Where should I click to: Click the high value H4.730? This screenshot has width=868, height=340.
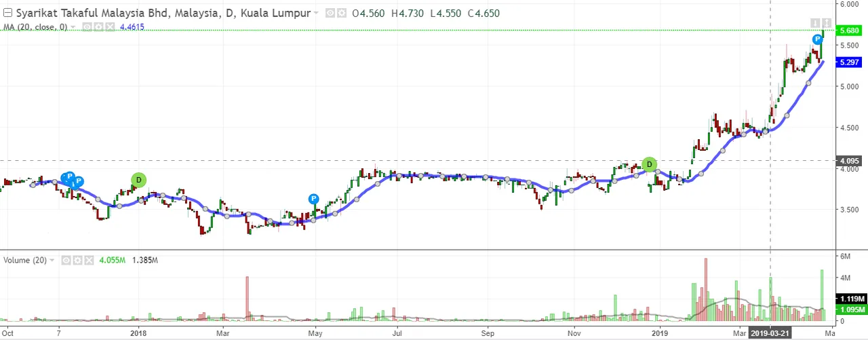[408, 13]
